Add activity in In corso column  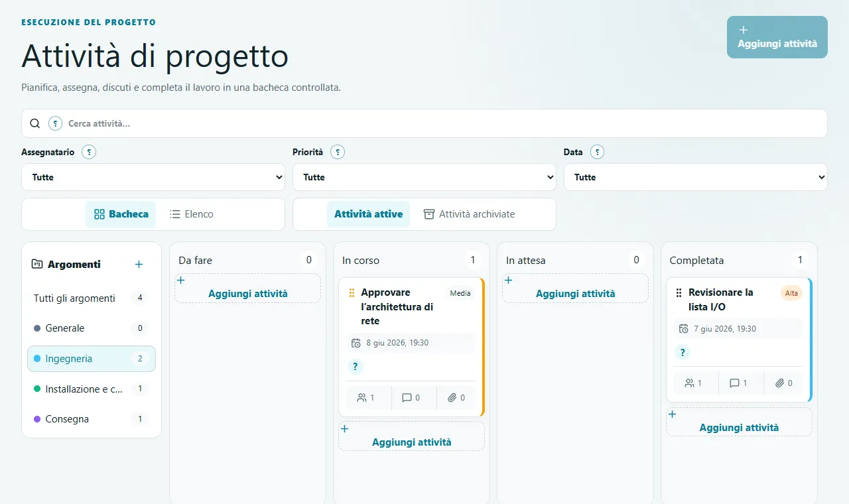pyautogui.click(x=412, y=436)
